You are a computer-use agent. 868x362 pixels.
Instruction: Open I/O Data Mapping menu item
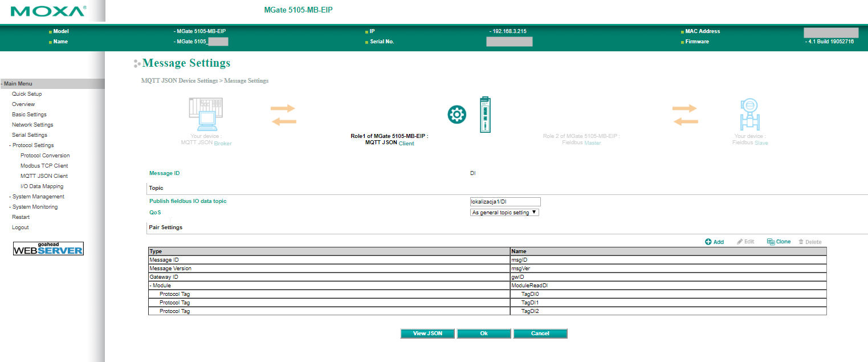[42, 186]
